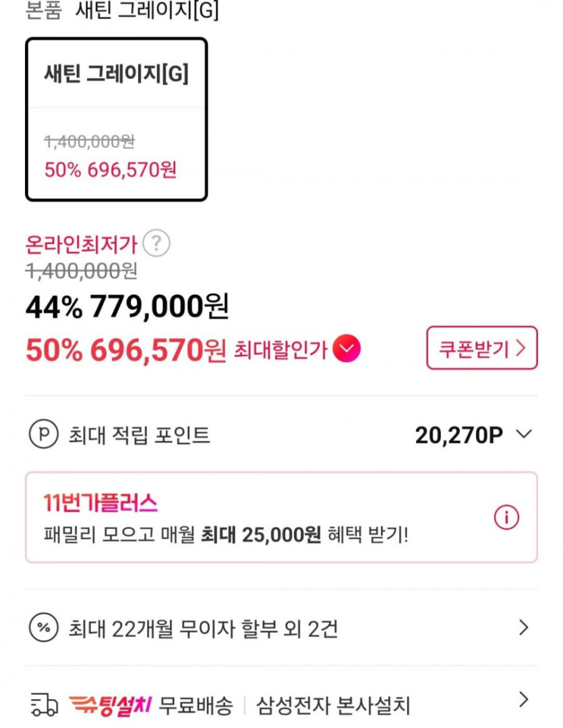Tap the 온라인최저가 label

point(81,244)
